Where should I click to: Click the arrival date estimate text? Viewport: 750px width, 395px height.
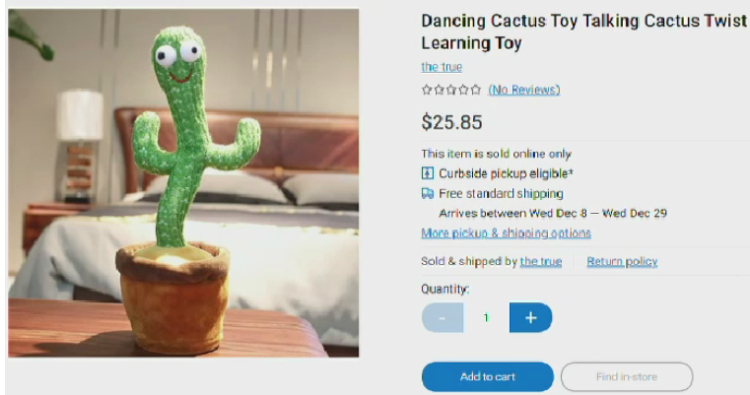click(x=552, y=213)
